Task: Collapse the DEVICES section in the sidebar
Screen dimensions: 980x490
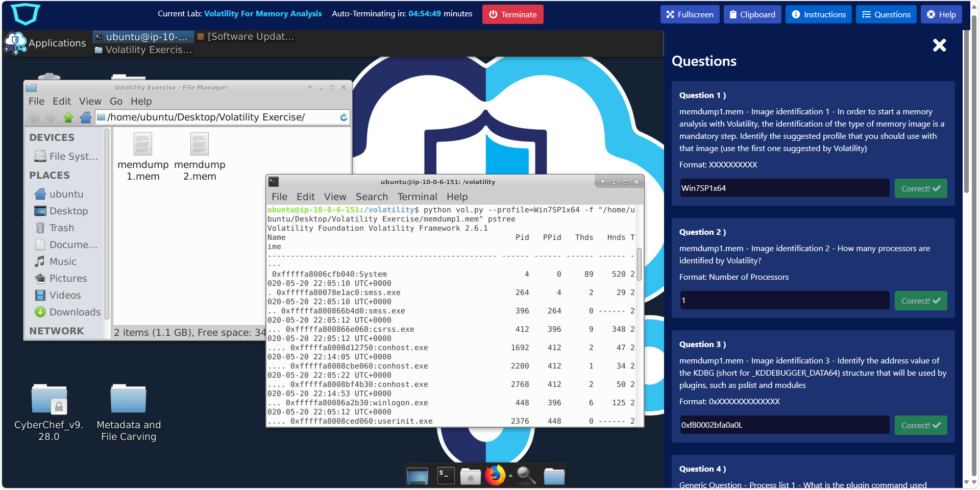Action: click(x=51, y=137)
